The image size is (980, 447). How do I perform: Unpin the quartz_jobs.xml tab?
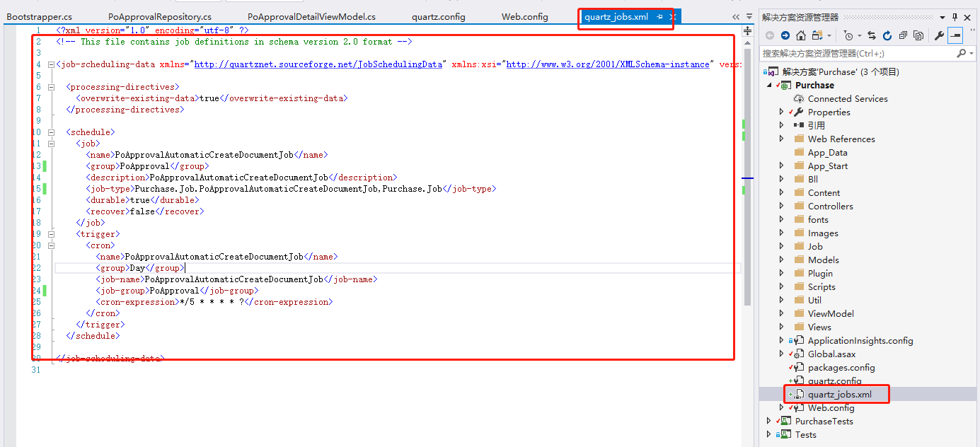660,16
